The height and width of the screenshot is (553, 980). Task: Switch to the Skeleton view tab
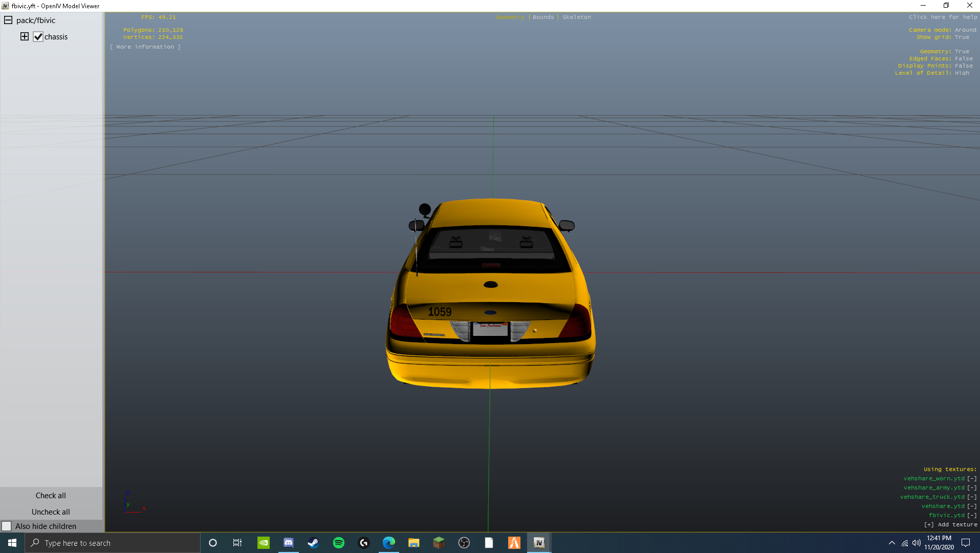pyautogui.click(x=576, y=17)
